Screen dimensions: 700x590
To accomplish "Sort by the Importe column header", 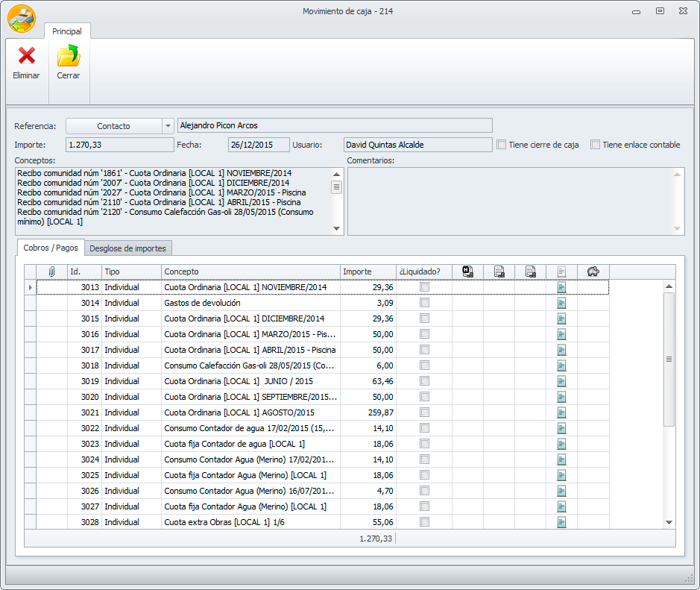I will (368, 272).
